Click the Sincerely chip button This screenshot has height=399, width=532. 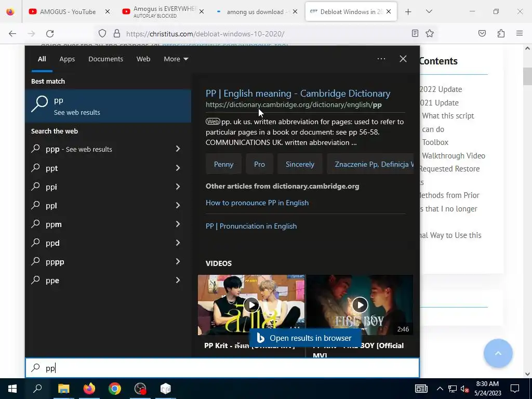click(300, 164)
